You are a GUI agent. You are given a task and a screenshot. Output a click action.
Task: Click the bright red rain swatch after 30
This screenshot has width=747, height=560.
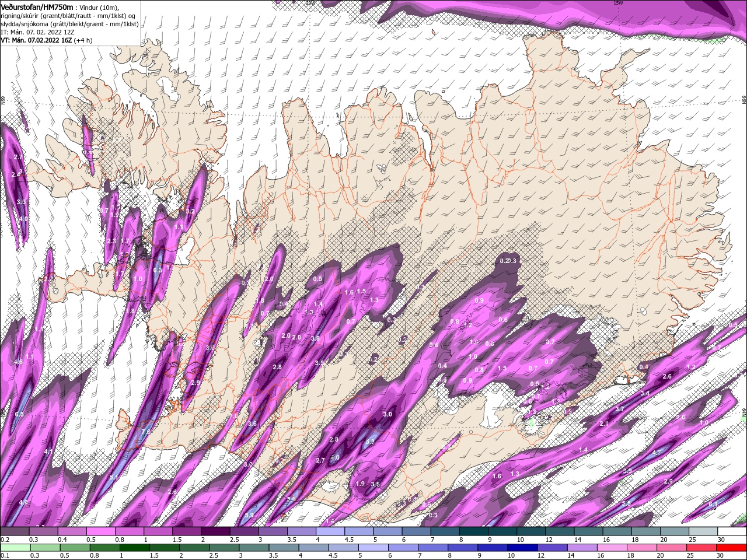tap(732, 547)
